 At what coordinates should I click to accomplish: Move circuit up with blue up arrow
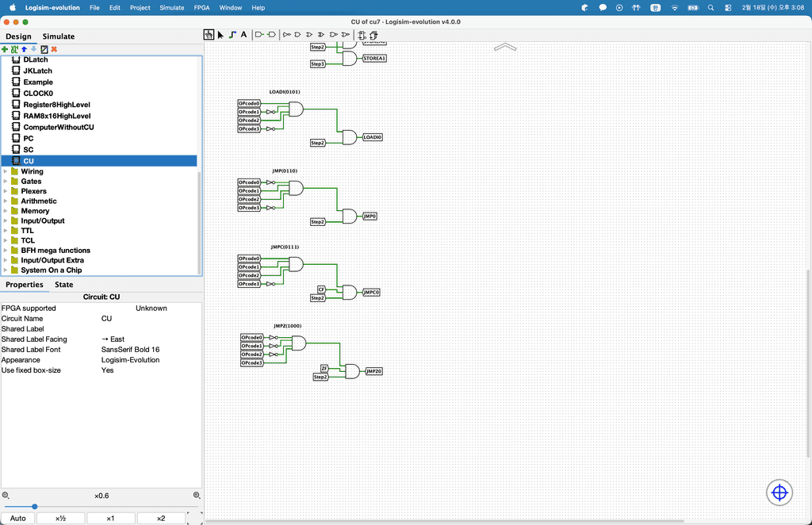tap(24, 49)
